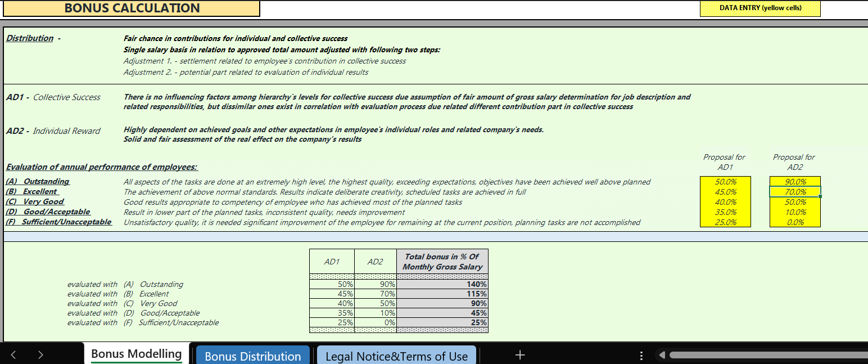
Task: Select the AD1 Outstanding 50.0% yellow cell
Action: (x=725, y=182)
